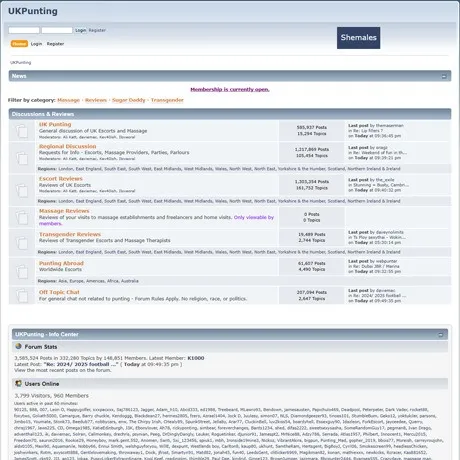Click the Forum Stats heading
460x460 pixels.
point(41,347)
